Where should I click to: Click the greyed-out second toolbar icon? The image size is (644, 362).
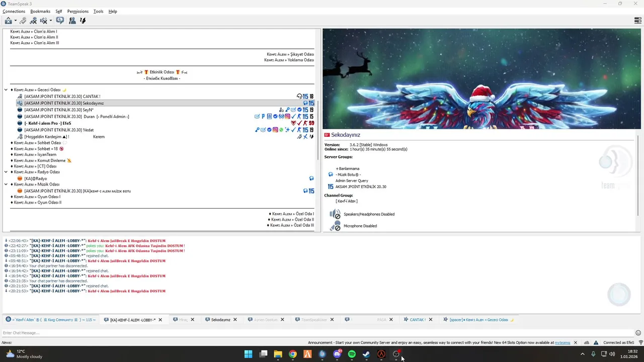(23, 21)
